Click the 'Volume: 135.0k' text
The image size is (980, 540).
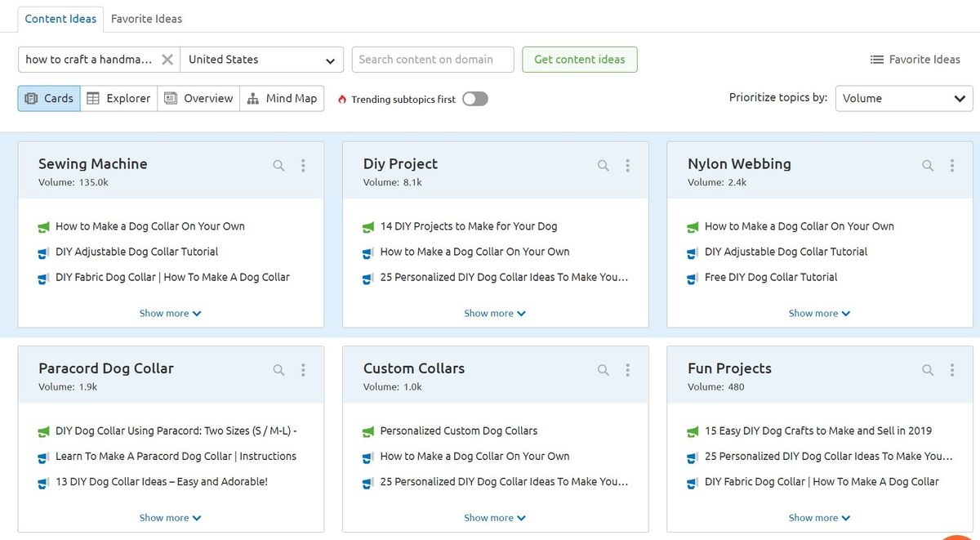click(x=73, y=182)
